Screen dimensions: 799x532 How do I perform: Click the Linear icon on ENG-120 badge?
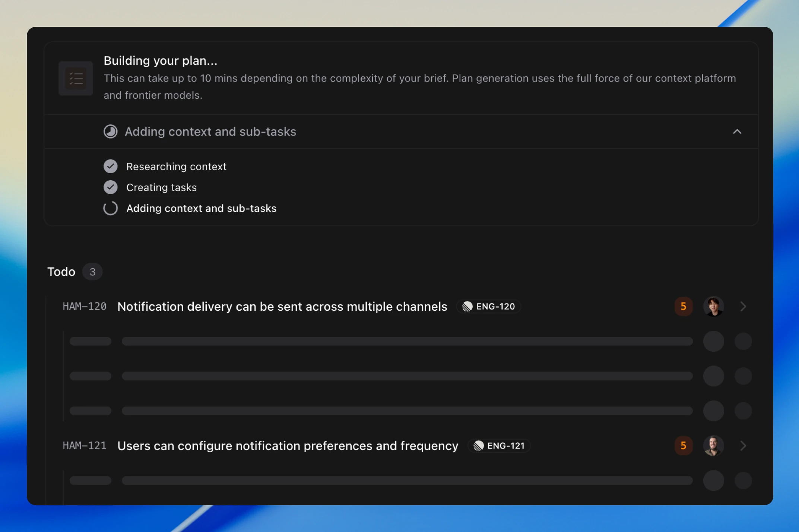tap(467, 307)
